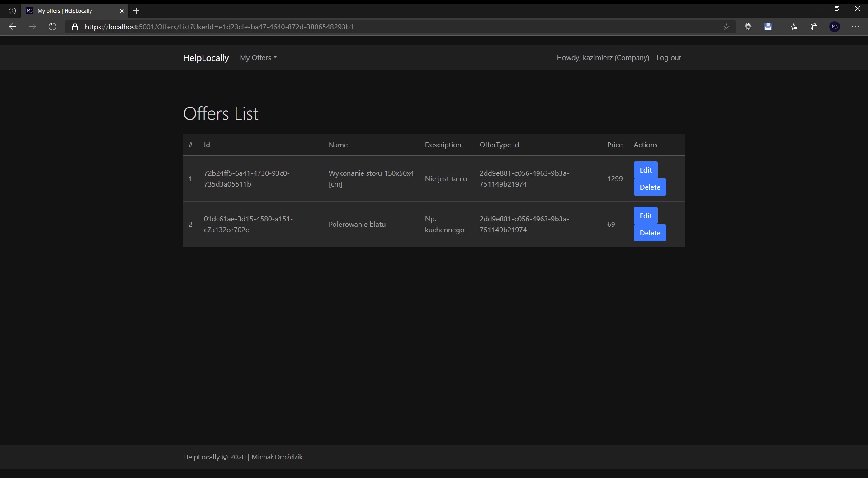Reload the current page
Screen dimensions: 868x478
coord(52,27)
